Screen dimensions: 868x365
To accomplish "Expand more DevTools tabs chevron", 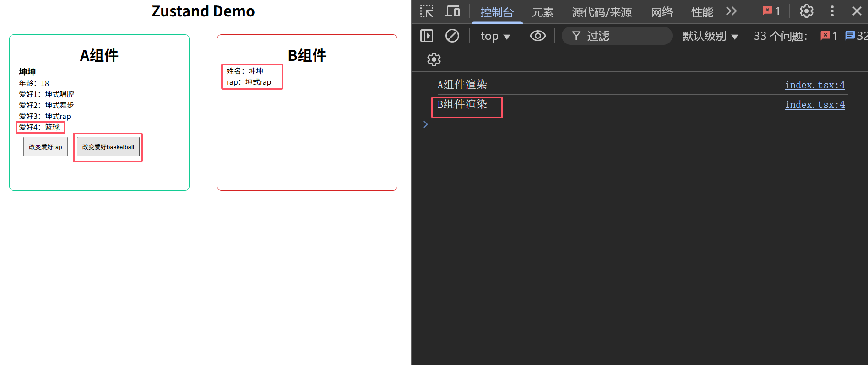I will (732, 11).
